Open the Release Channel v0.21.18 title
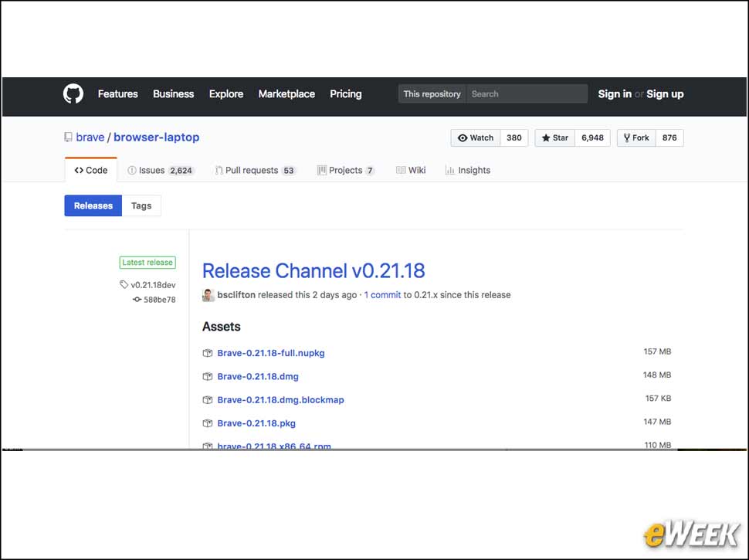Image resolution: width=749 pixels, height=560 pixels. point(313,271)
